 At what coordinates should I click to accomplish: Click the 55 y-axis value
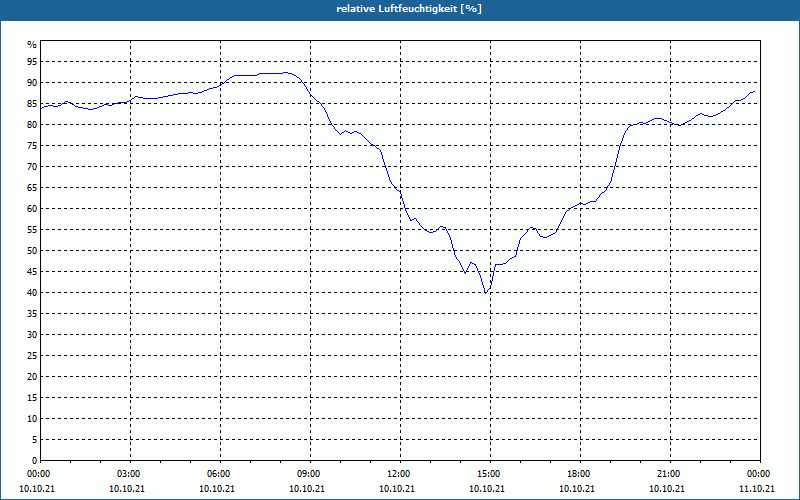click(32, 230)
